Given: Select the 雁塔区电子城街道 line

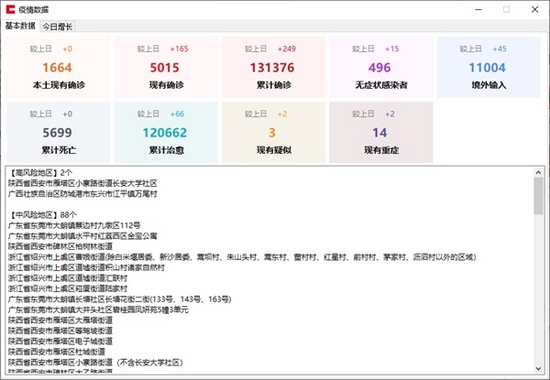Looking at the screenshot, I should pos(60,341).
